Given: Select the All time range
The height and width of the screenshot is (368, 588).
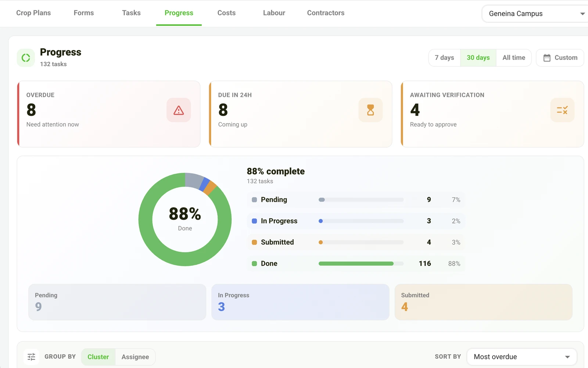Looking at the screenshot, I should (x=514, y=58).
